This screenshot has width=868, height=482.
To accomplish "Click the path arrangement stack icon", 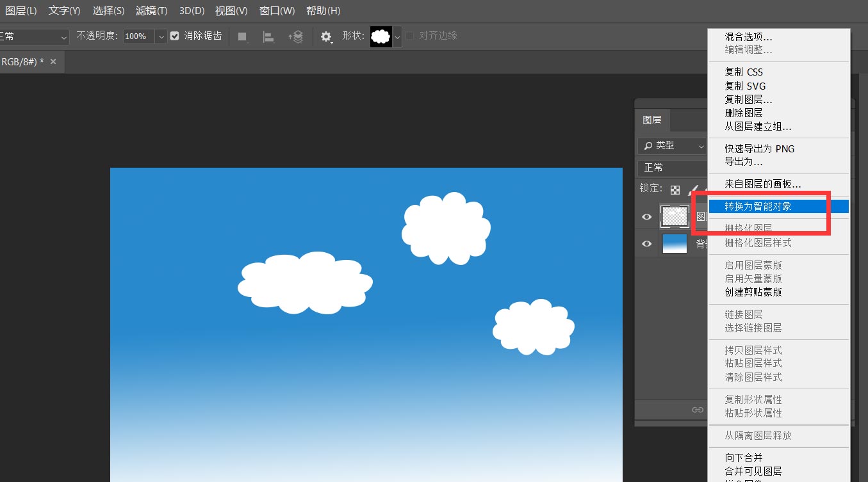I will pos(296,36).
